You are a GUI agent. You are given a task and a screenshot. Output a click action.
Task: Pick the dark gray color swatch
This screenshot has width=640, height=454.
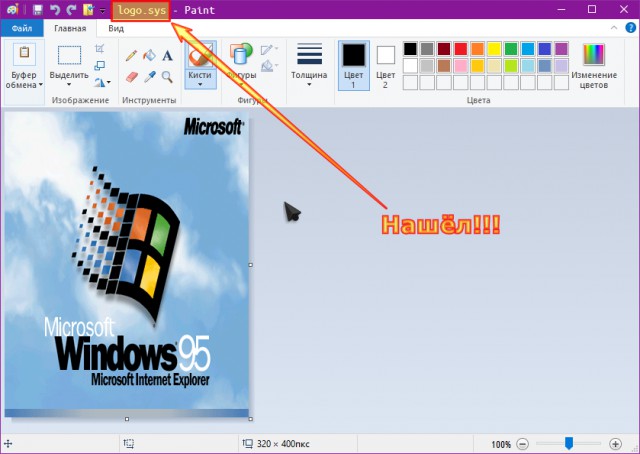427,49
